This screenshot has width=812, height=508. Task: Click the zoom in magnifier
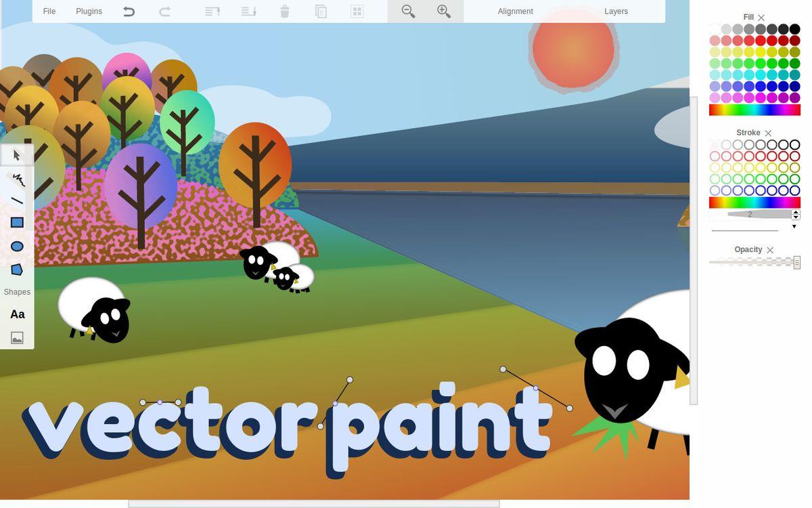[x=444, y=12]
